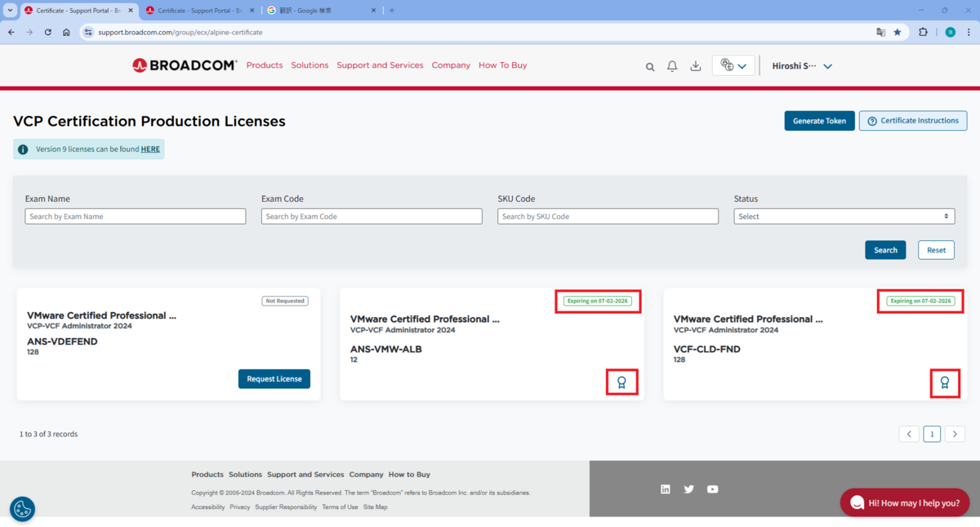Click expiring badge on VCF-CLD-FND card
The height and width of the screenshot is (527, 980).
pyautogui.click(x=921, y=301)
